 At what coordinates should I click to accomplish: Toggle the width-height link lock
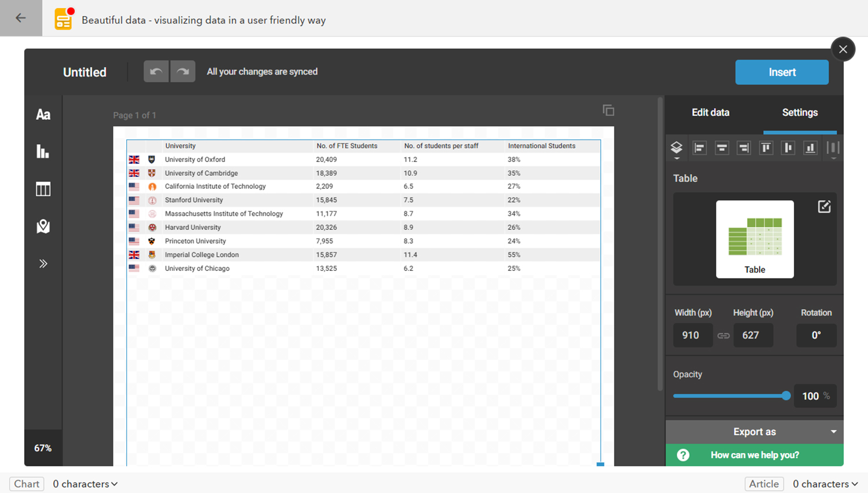click(723, 336)
